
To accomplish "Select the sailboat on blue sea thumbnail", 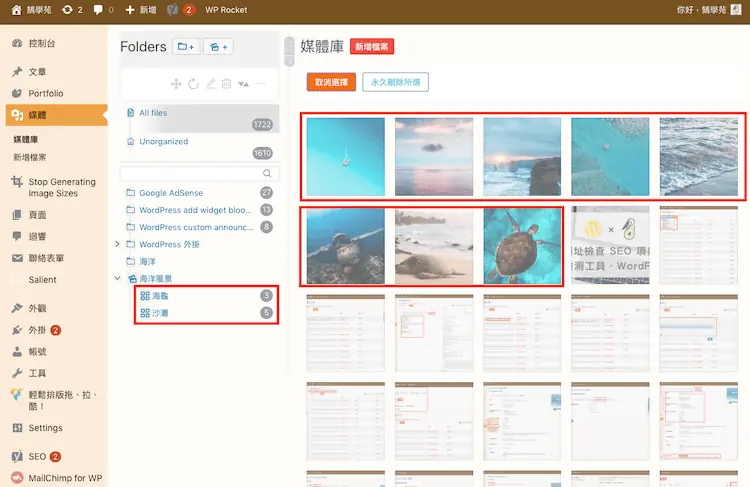I will tap(345, 157).
